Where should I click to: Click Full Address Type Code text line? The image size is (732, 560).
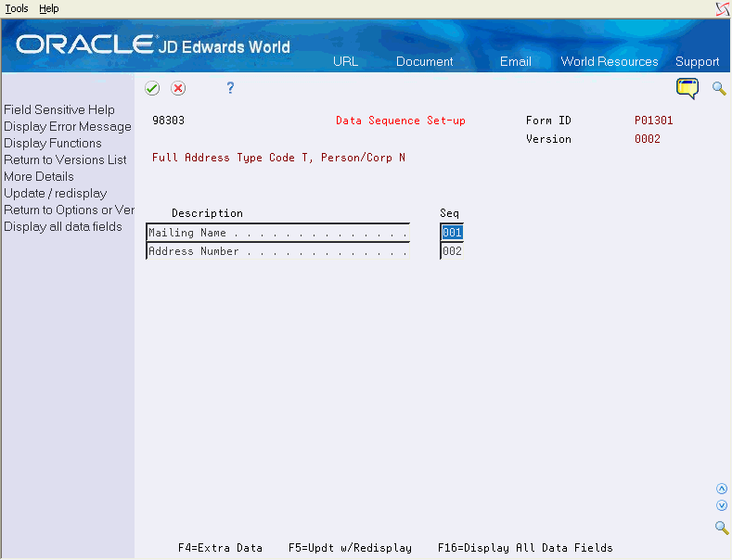tap(278, 158)
